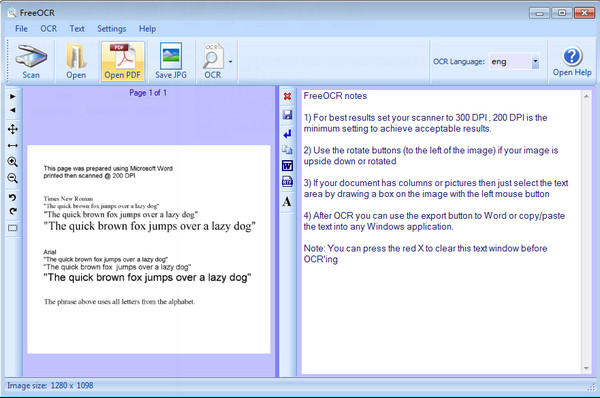This screenshot has height=398, width=600.
Task: Start recognition with the OCR magnifier button
Action: coord(212,62)
